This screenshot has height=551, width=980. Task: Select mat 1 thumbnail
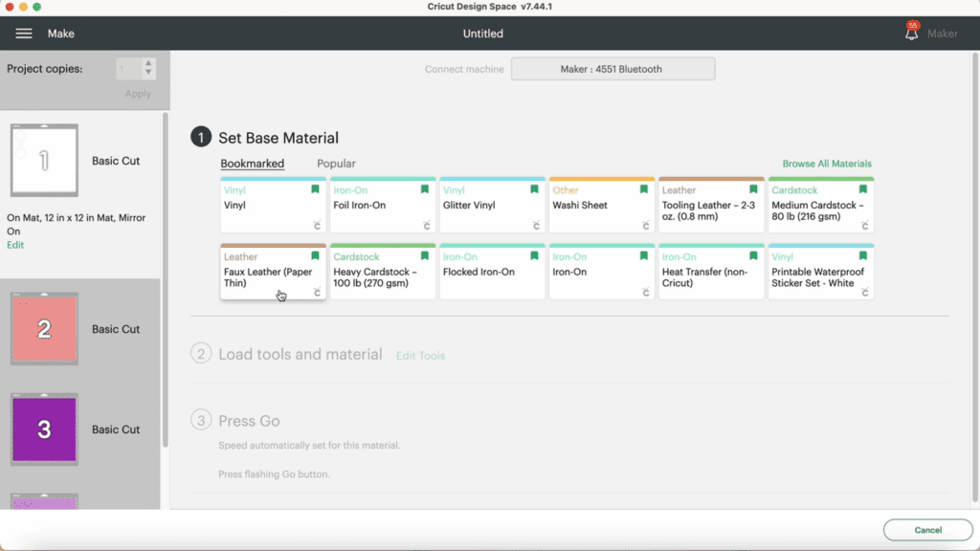[x=44, y=160]
